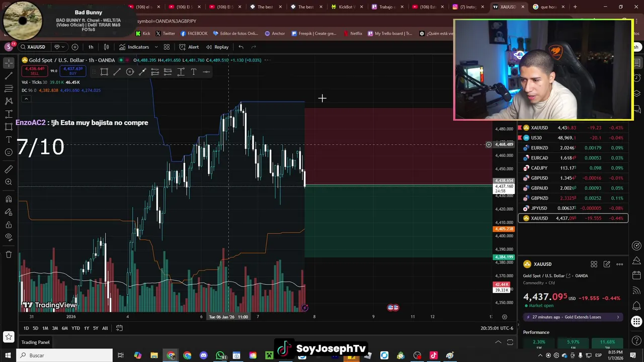
Task: Open the symbol notes edit icon
Action: click(607, 264)
